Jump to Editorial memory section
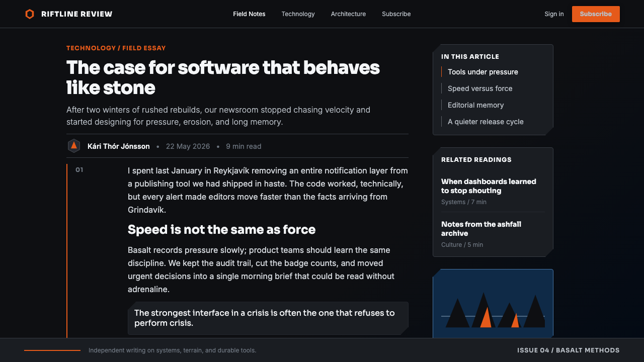644x362 pixels. click(475, 105)
